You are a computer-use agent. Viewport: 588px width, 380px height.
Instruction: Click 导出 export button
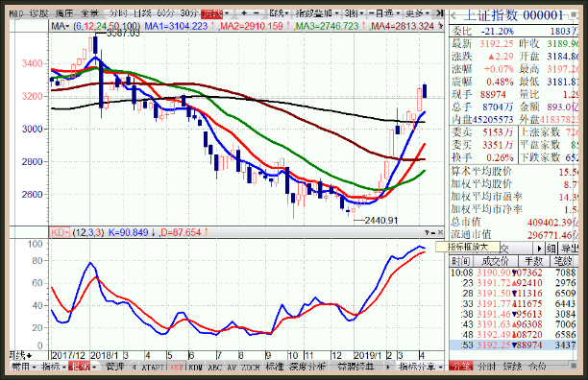point(569,249)
